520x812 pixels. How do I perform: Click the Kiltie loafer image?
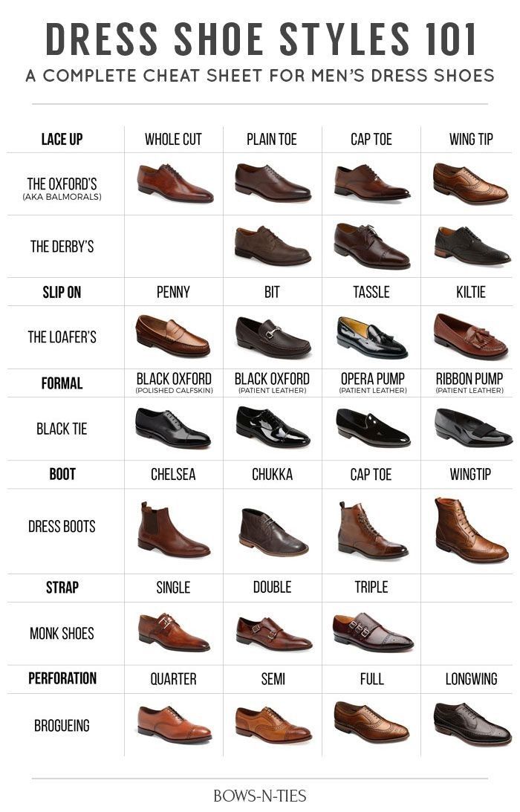pyautogui.click(x=470, y=336)
